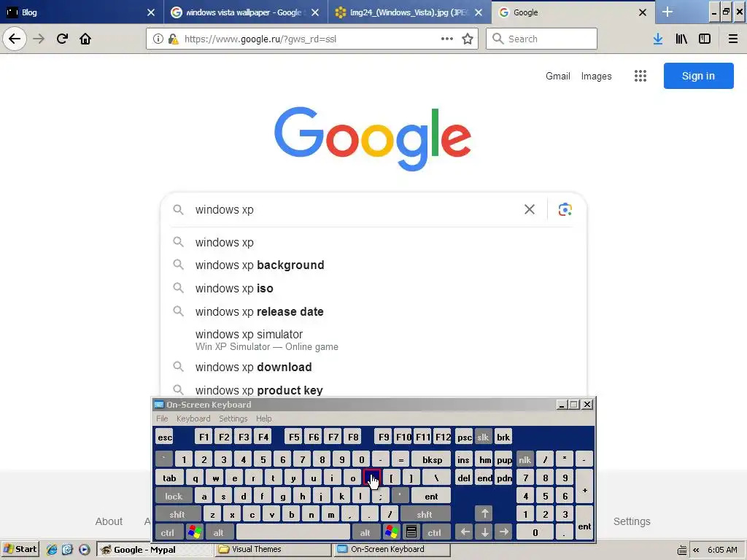Image resolution: width=747 pixels, height=560 pixels.
Task: Click the left Windows logo key on keyboard
Action: click(x=194, y=532)
